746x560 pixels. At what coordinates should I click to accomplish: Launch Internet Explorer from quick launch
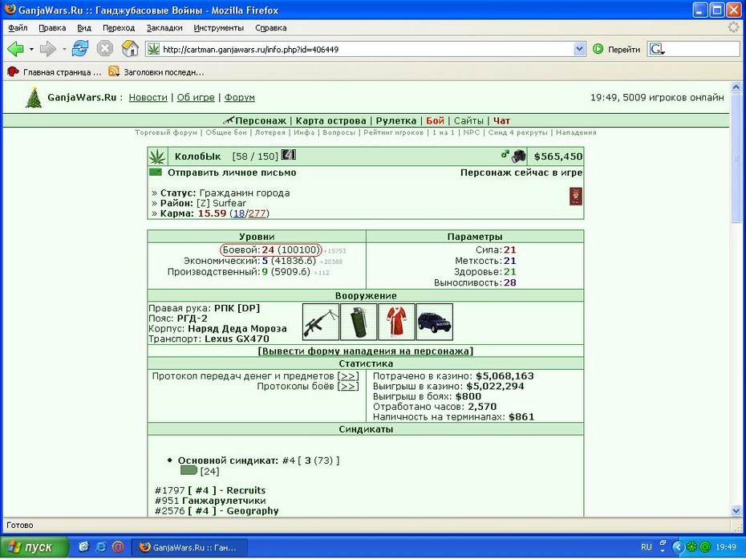101,547
